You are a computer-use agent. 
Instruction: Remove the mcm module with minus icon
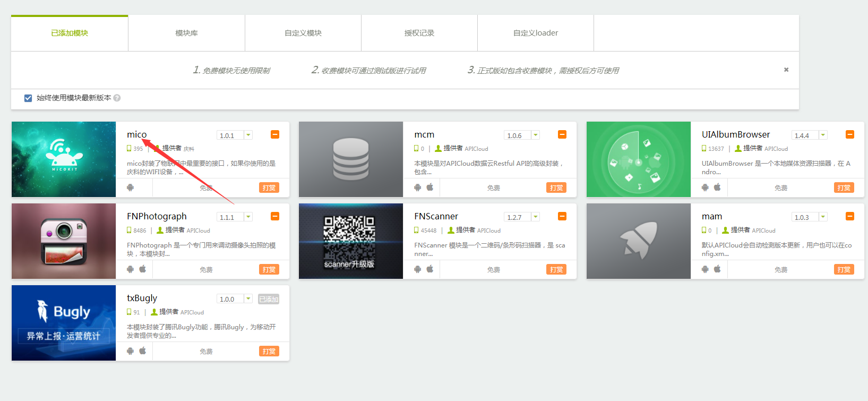coord(562,134)
